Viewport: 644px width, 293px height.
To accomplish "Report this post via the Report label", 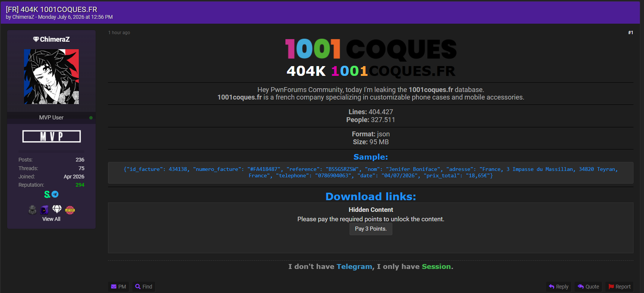I will pos(623,287).
